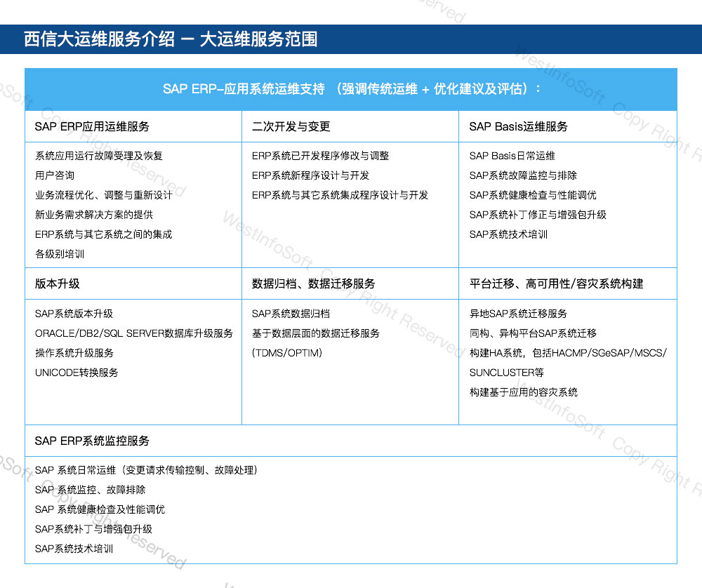Click the line '构建HA系统,包括HACMP/SGeSAP/MSCS/'

click(x=568, y=353)
